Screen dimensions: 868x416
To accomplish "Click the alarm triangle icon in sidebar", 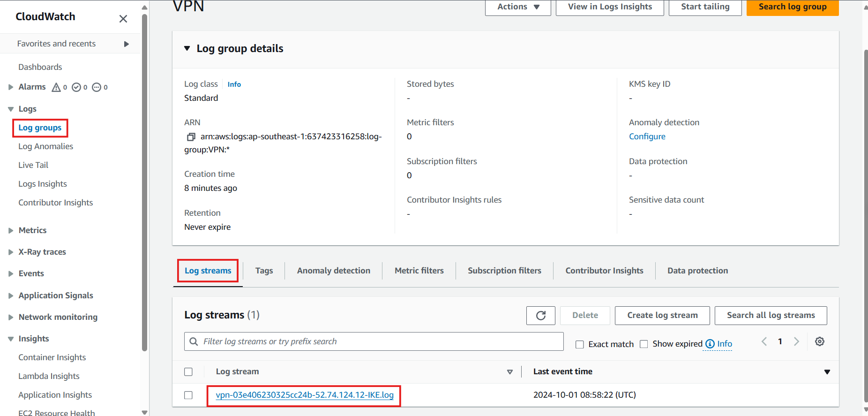I will coord(56,87).
